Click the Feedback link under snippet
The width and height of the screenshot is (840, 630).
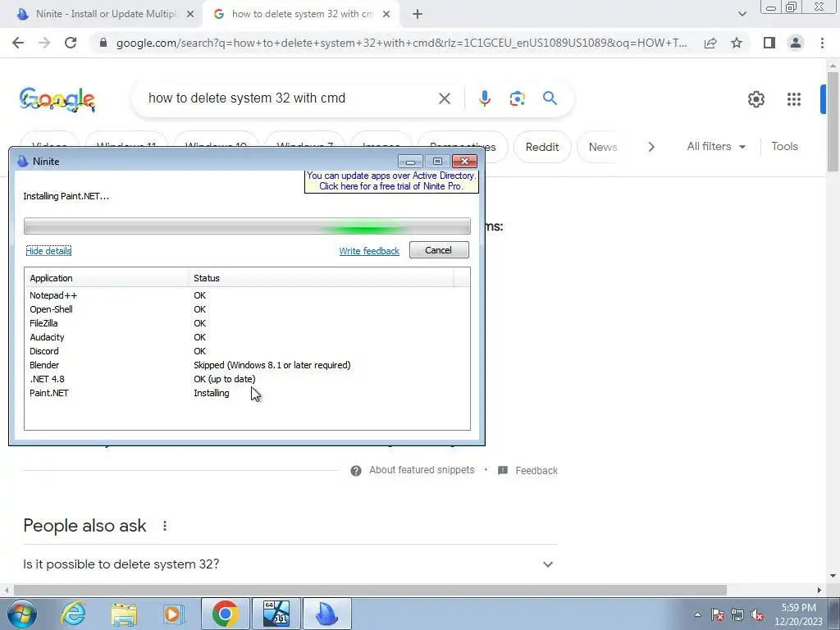(x=527, y=470)
